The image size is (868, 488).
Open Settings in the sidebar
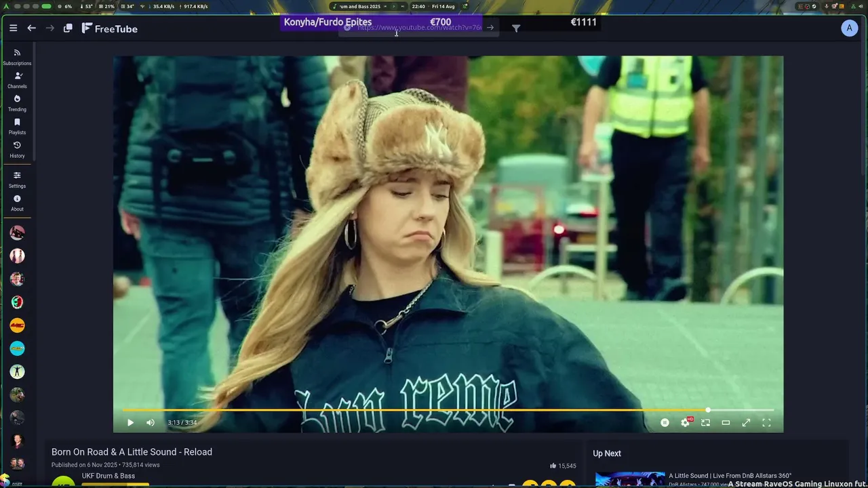(x=17, y=180)
